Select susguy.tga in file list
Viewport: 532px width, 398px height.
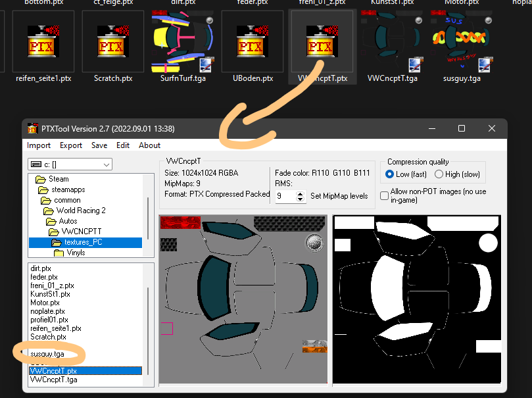click(47, 354)
